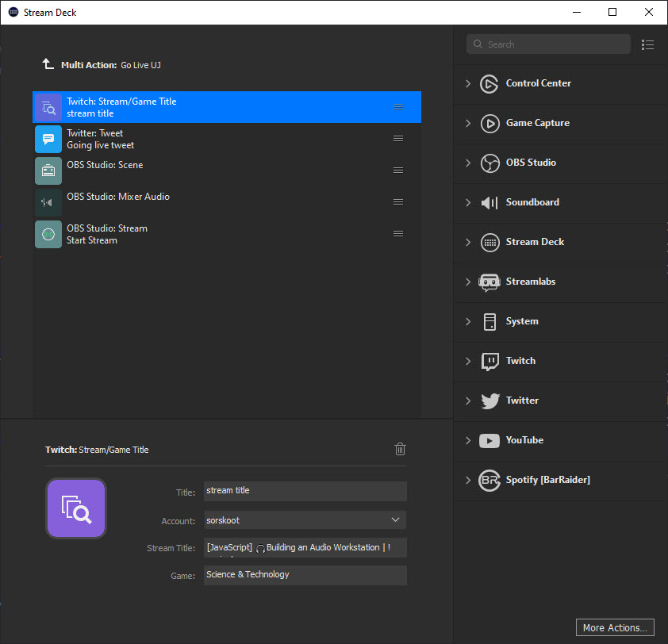Go back using Multi Action return arrow

pos(48,64)
